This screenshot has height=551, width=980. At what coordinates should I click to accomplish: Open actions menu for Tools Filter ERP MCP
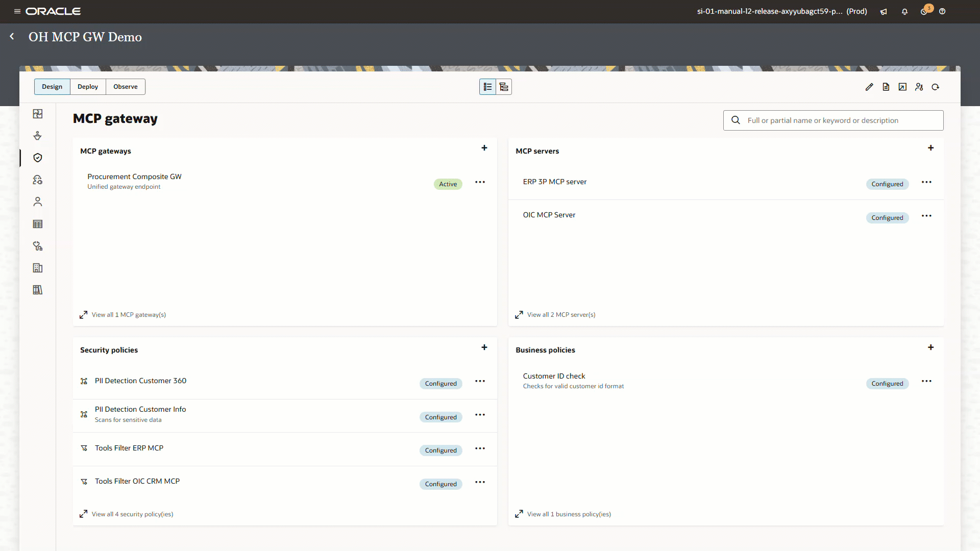[x=480, y=448]
